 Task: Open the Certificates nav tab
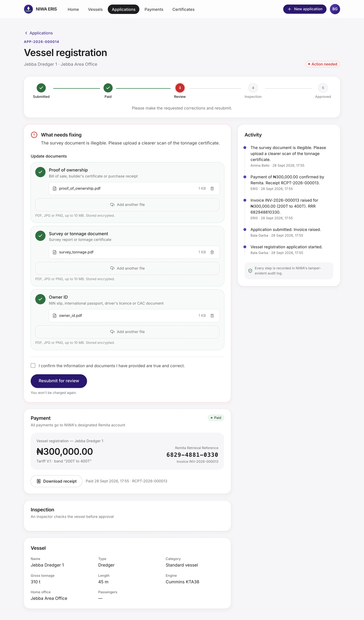[183, 9]
